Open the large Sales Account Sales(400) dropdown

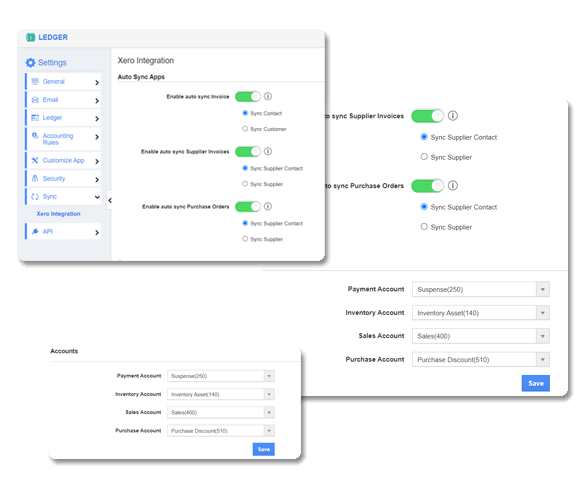[480, 336]
